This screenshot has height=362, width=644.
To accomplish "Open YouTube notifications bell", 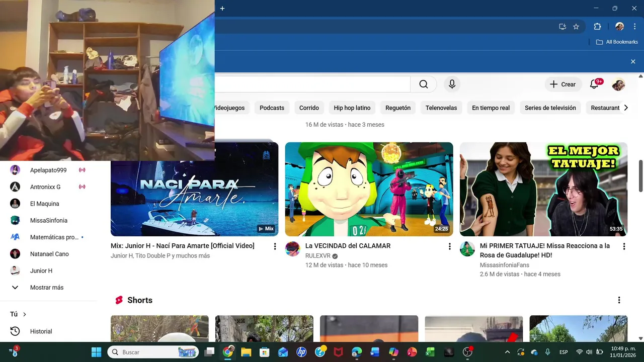I will tap(594, 84).
